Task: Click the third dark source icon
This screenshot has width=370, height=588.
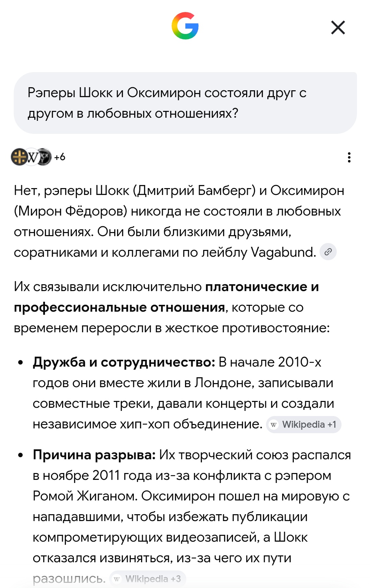Action: click(x=44, y=157)
